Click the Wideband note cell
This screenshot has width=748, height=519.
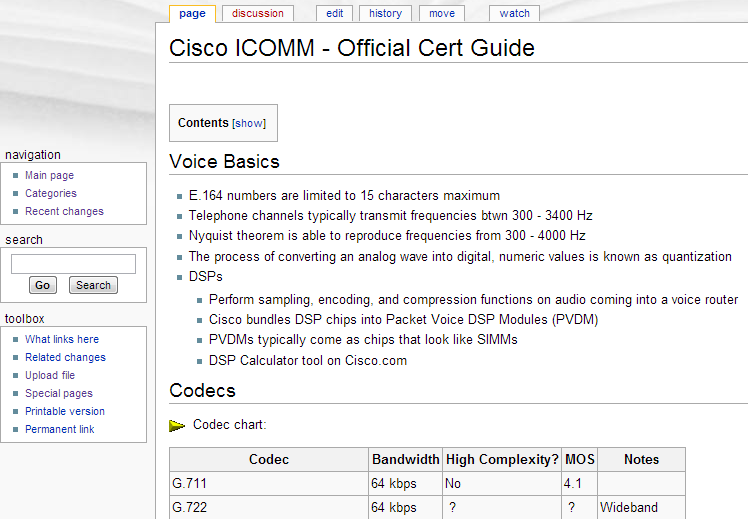click(642, 508)
